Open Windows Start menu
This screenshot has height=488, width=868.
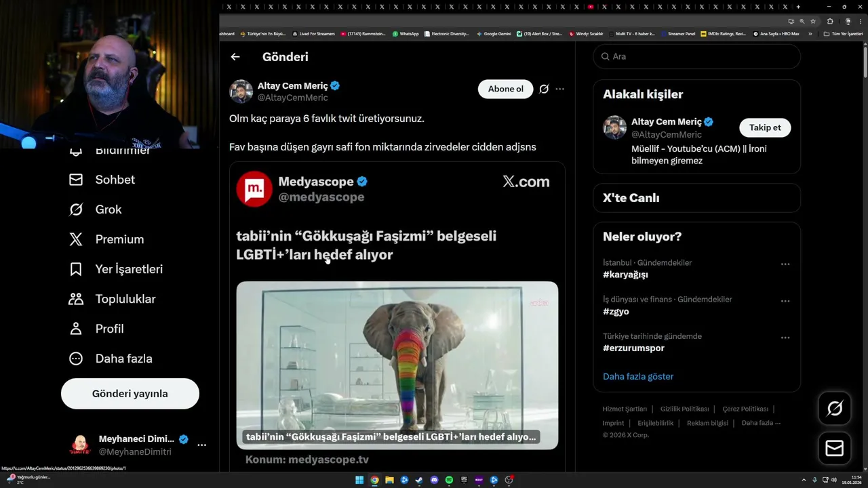(359, 480)
